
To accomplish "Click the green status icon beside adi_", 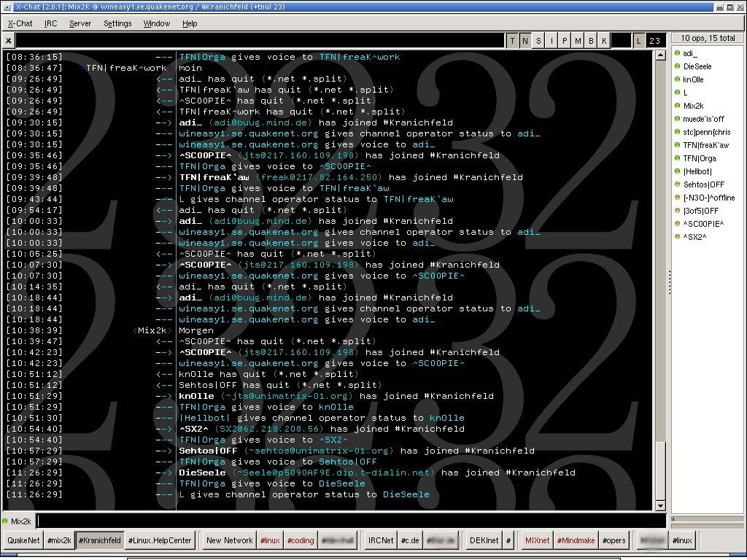I will [677, 53].
